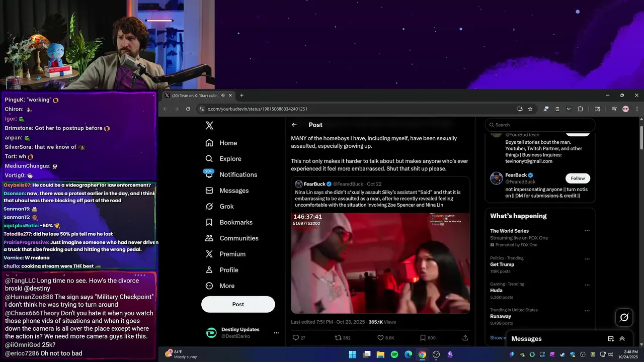644x362 pixels.
Task: Click the 365.1K Views count
Action: pos(382,322)
